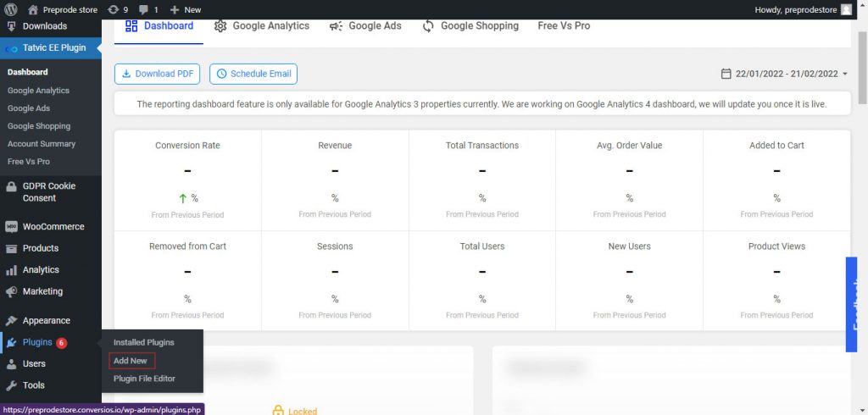
Task: Click the user avatar in admin bar
Action: coord(846,9)
